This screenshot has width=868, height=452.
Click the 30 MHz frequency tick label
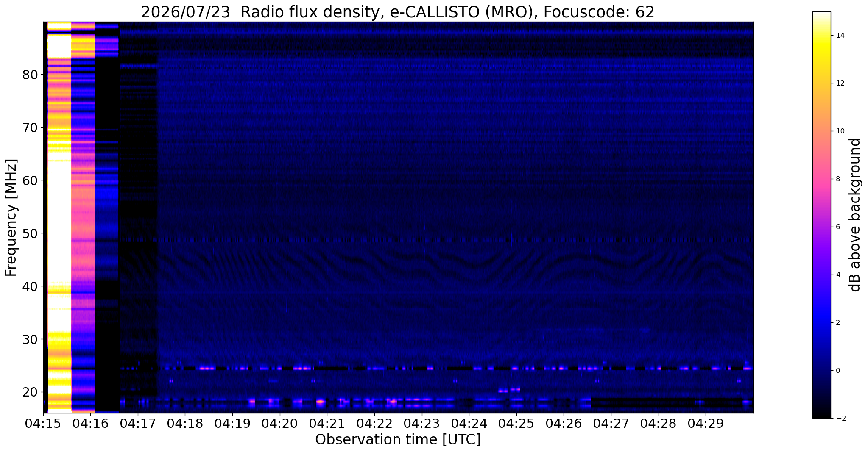point(30,339)
